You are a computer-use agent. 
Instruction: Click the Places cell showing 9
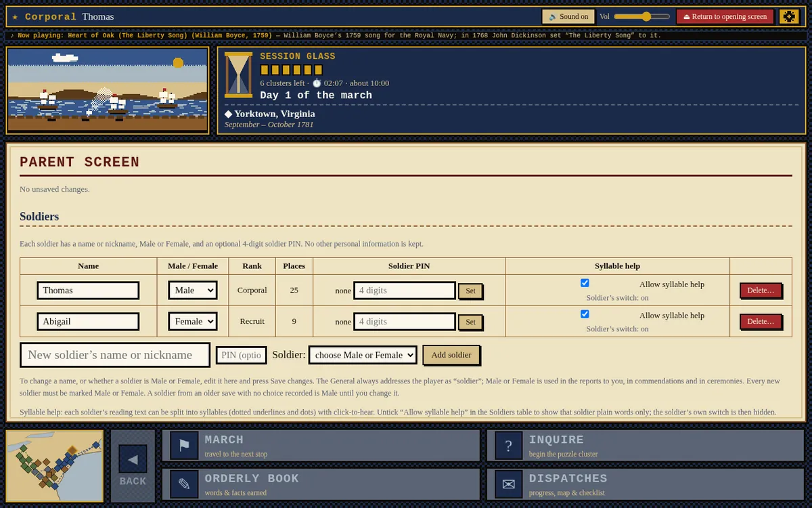point(294,321)
